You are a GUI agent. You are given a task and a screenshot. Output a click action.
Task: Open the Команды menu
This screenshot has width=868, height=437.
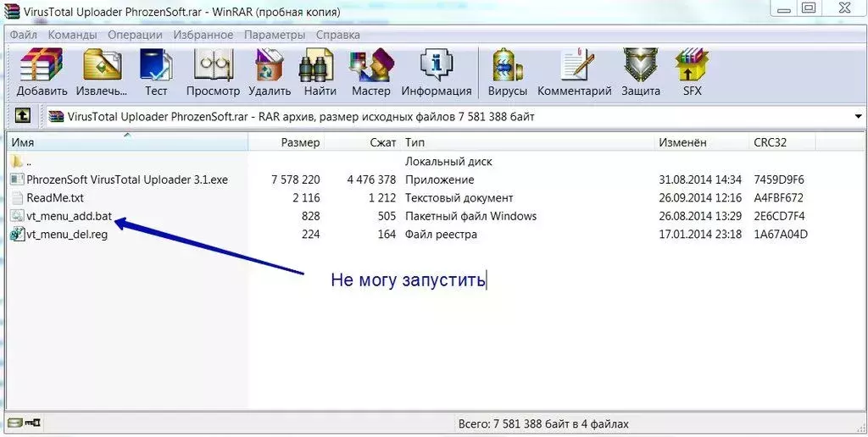pos(72,35)
